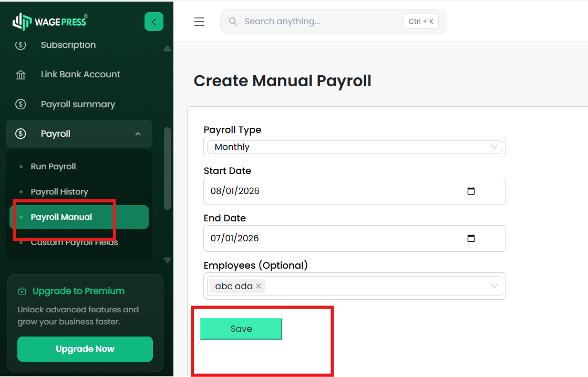Click the sidebar scrollbar thumb
The width and height of the screenshot is (588, 377).
point(167,168)
